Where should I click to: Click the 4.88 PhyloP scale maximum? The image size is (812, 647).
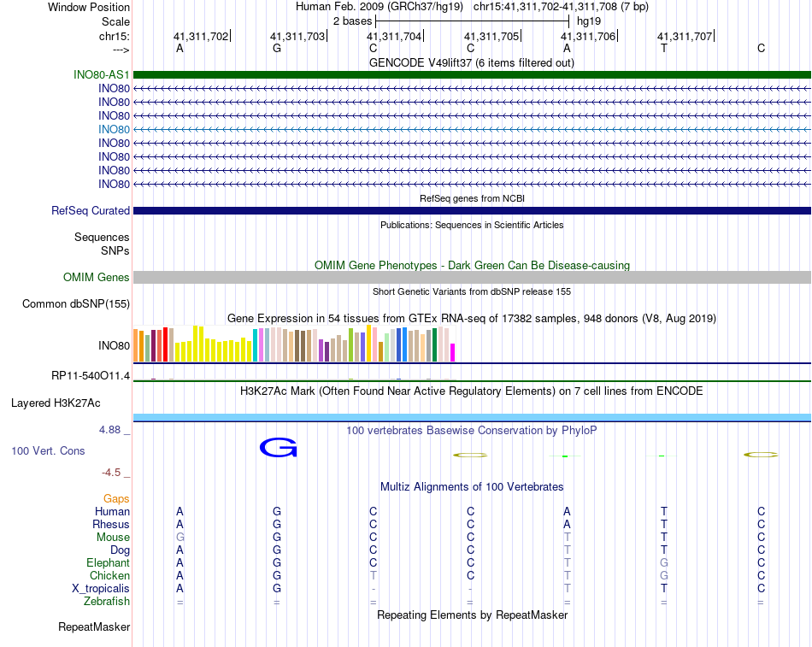109,430
